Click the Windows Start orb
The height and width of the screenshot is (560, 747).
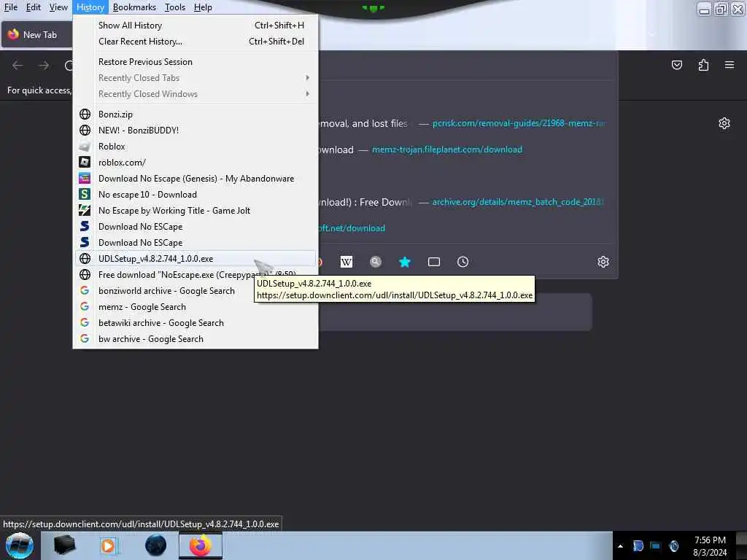pyautogui.click(x=20, y=545)
